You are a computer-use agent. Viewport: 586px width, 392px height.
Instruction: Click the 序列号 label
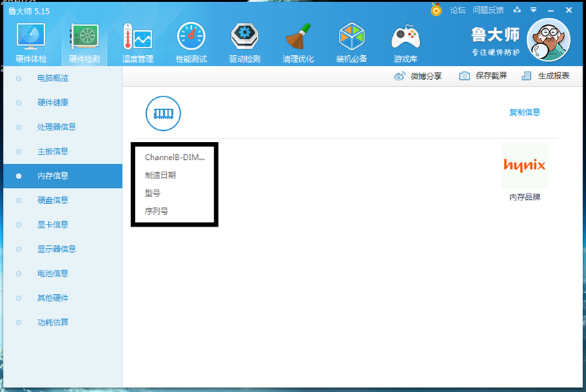tap(156, 212)
